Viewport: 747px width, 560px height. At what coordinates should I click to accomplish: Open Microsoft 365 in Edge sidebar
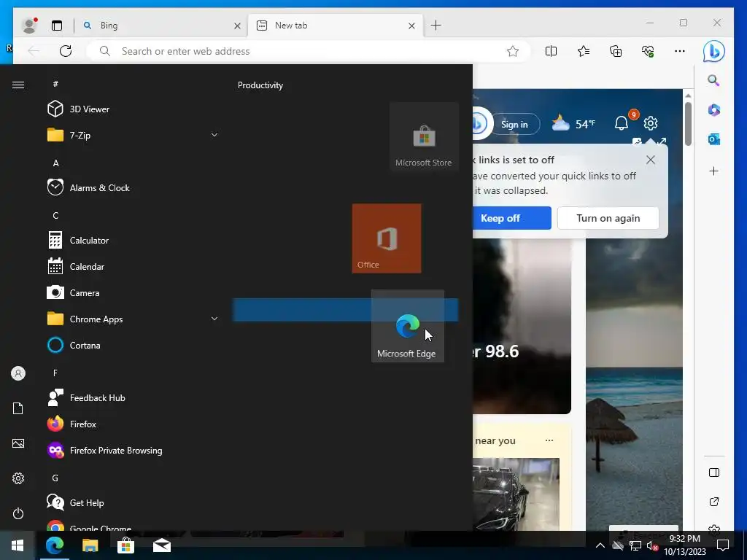point(713,110)
